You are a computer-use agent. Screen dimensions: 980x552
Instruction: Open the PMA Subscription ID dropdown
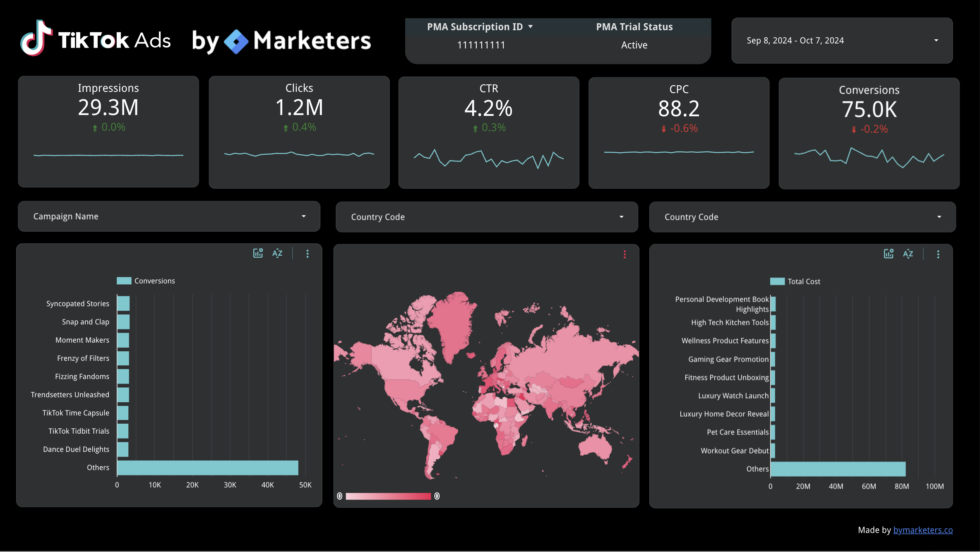click(480, 26)
